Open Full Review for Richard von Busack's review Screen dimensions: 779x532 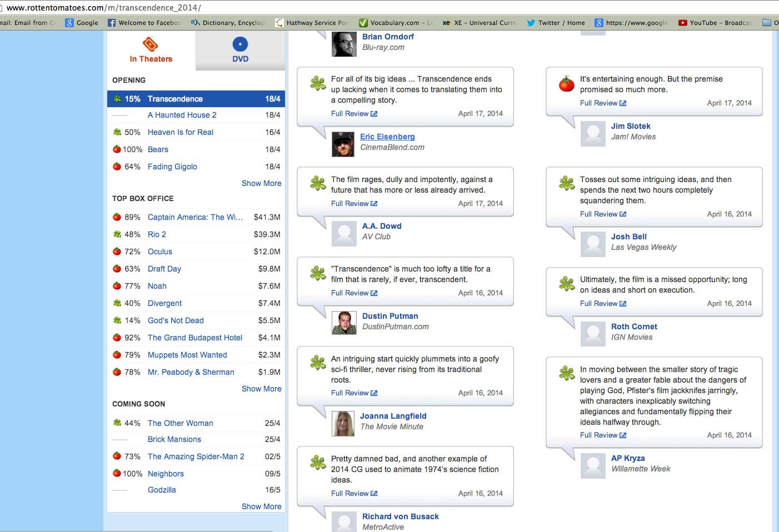[x=354, y=494]
